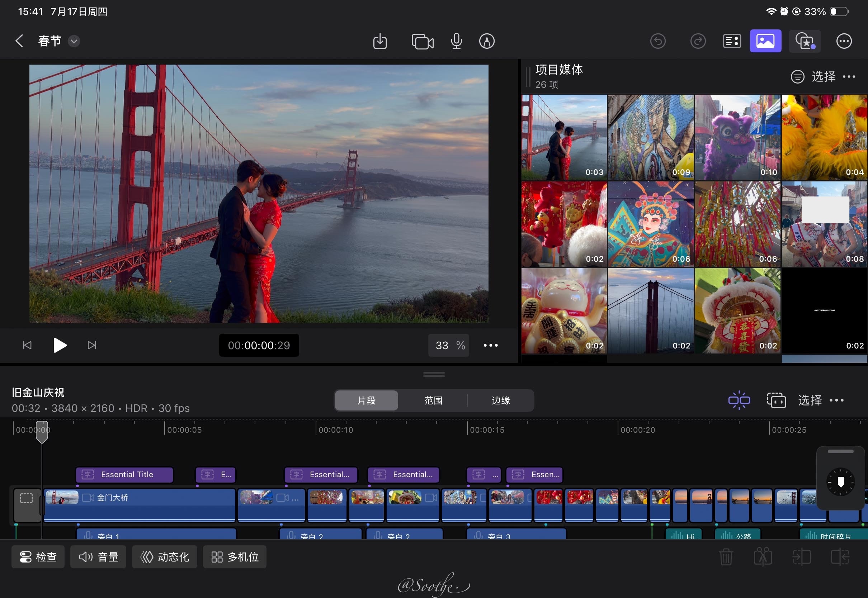Switch to the 边缘 tab
The image size is (868, 598).
click(x=500, y=400)
